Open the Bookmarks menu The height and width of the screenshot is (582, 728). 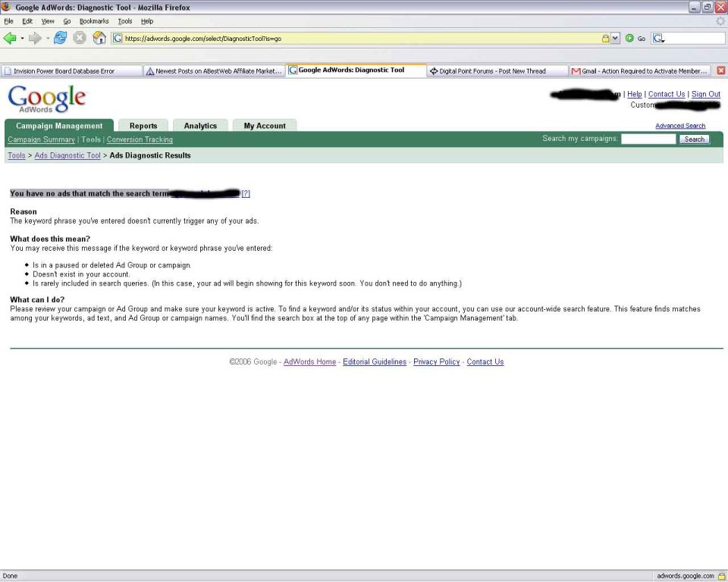pyautogui.click(x=94, y=21)
